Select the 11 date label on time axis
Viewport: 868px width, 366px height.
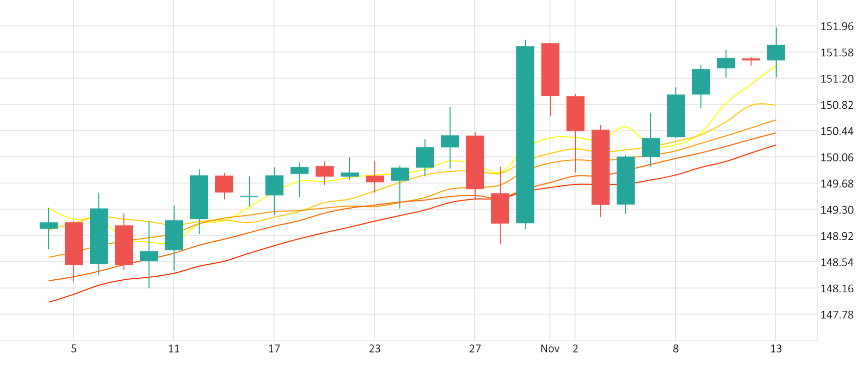tap(174, 349)
